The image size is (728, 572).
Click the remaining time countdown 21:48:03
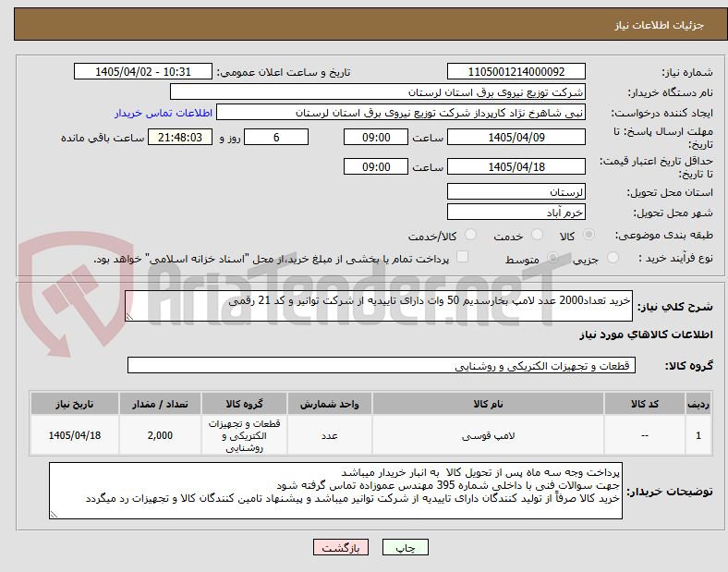pyautogui.click(x=180, y=137)
